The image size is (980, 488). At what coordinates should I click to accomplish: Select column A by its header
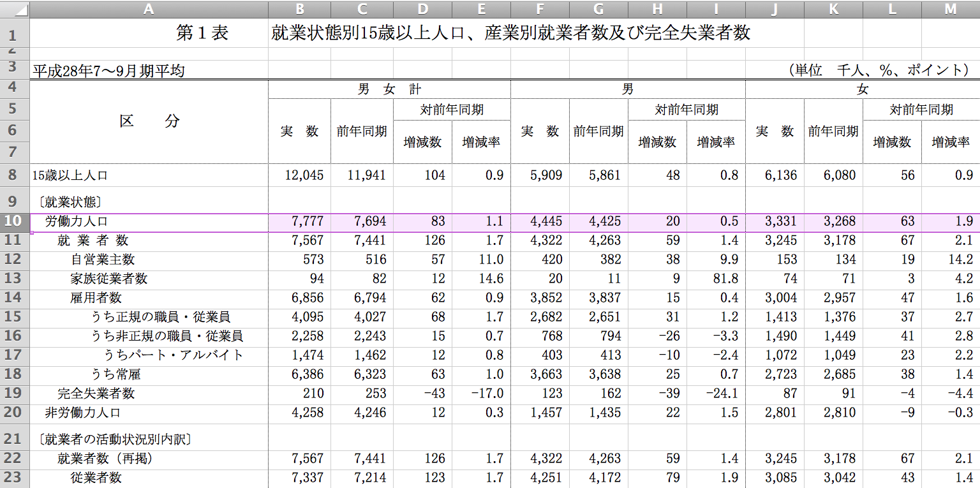(149, 9)
